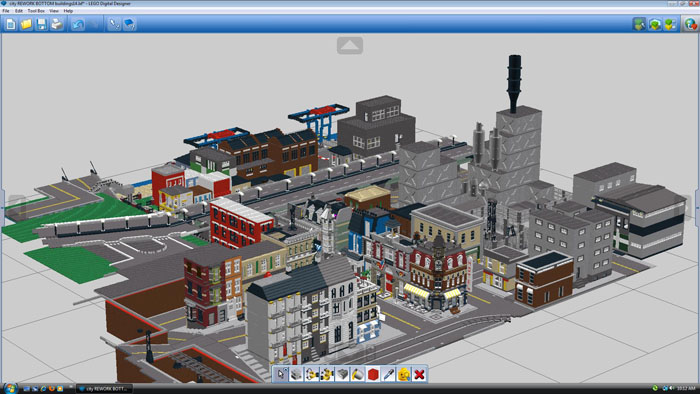This screenshot has height=394, width=700.
Task: Open the View menu
Action: (54, 11)
